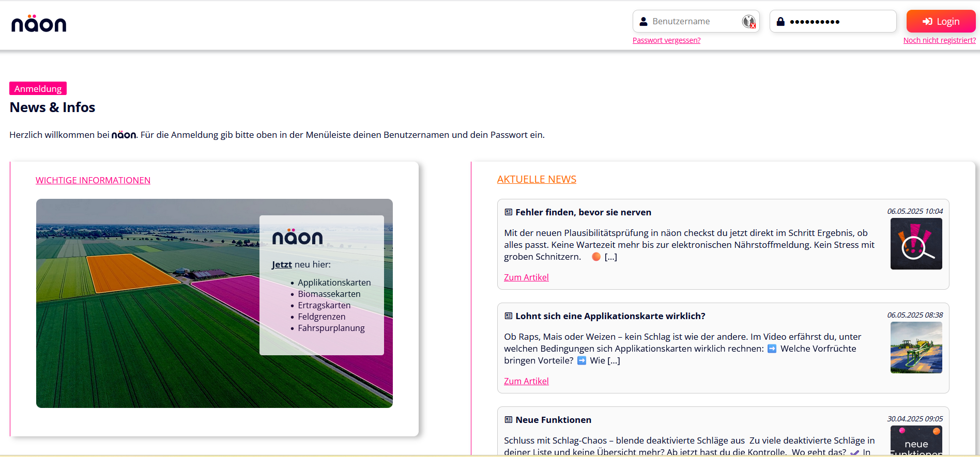Click the article icon beside 'Neue Funktionen'
The width and height of the screenshot is (980, 457).
coord(509,420)
